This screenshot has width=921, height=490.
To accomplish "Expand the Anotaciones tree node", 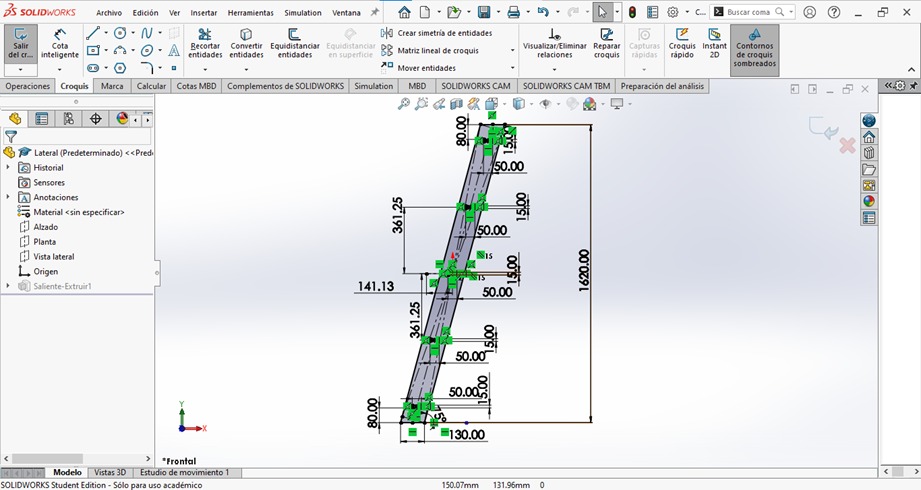I will click(8, 197).
